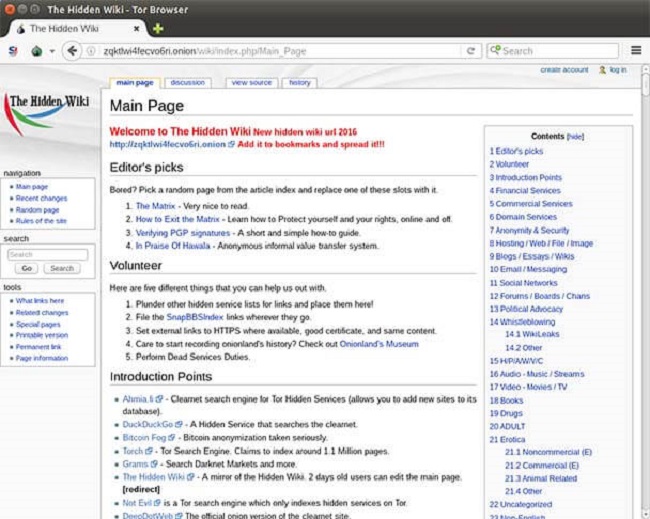Viewport: 650px width, 519px height.
Task: Select The Hidden Wiki browser tab
Action: click(x=77, y=29)
